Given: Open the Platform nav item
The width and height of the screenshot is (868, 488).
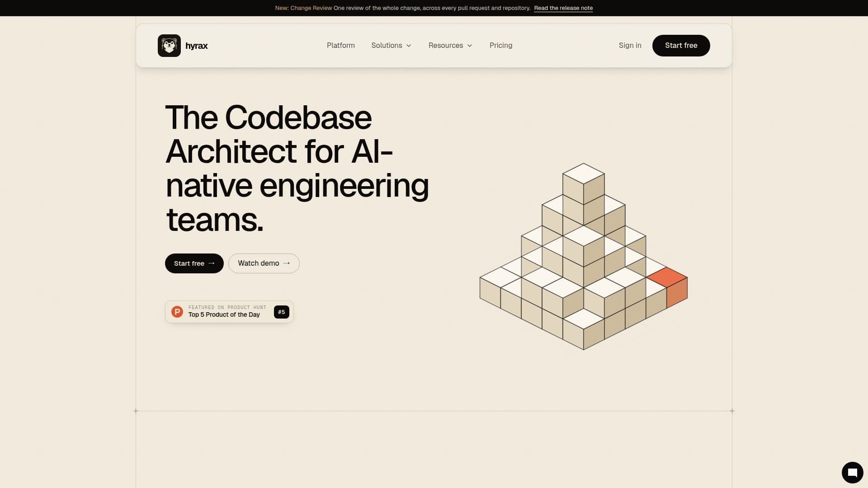Looking at the screenshot, I should coord(341,46).
